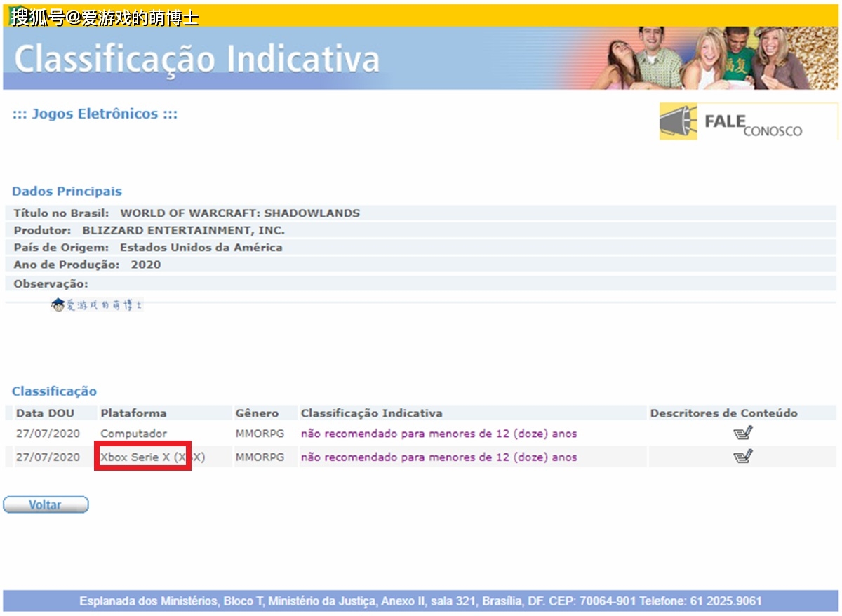Select the "Computador" platform cell
Image resolution: width=842 pixels, height=616 pixels.
[134, 434]
